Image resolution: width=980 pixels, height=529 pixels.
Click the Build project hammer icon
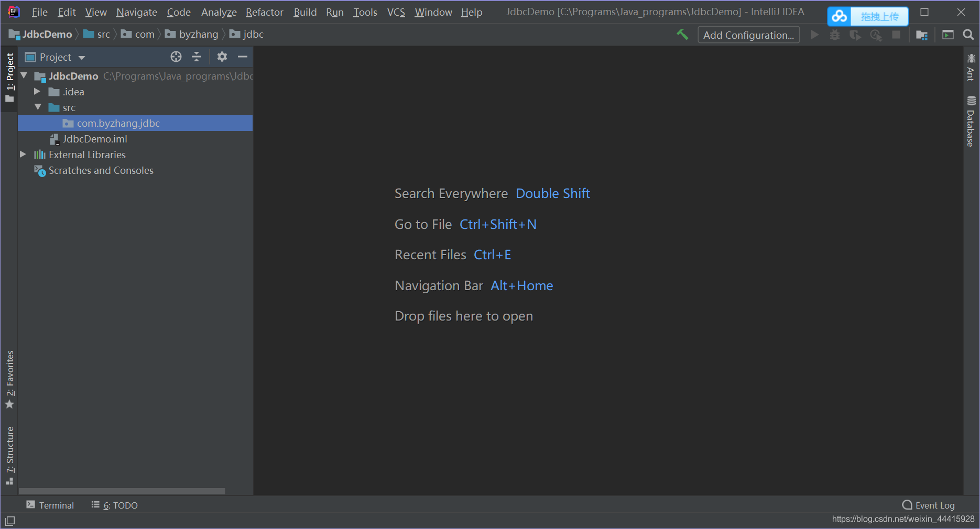tap(682, 35)
